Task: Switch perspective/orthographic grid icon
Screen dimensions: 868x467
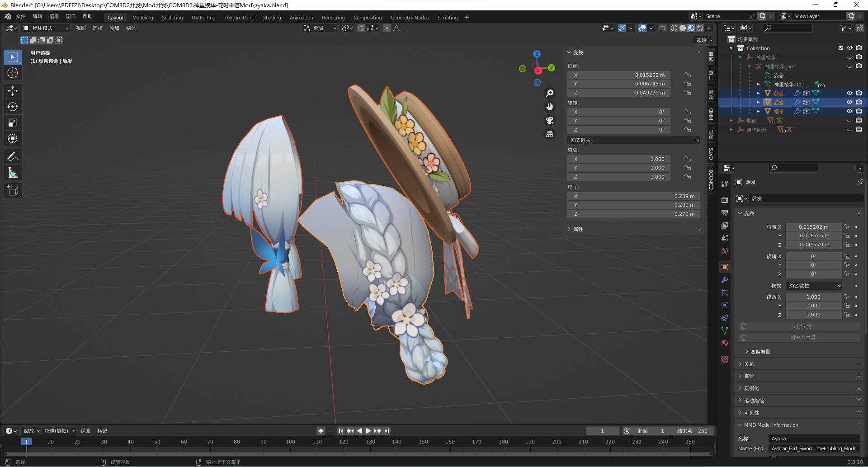Action: pos(550,134)
